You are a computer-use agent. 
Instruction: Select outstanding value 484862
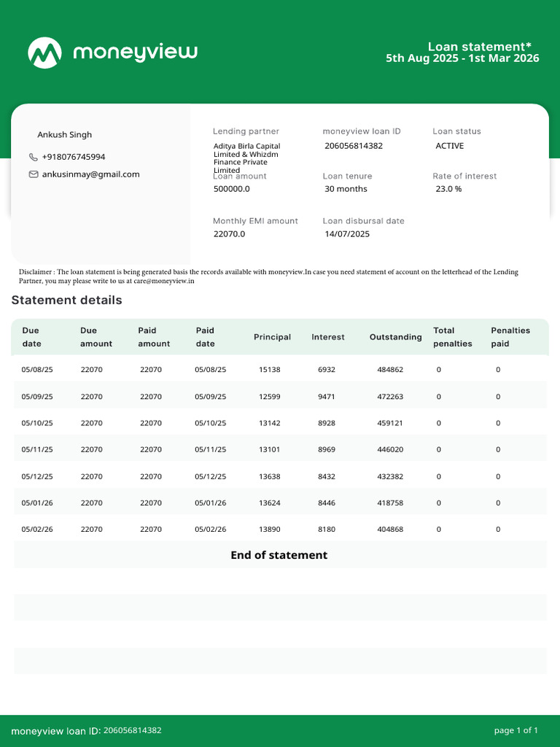point(390,370)
